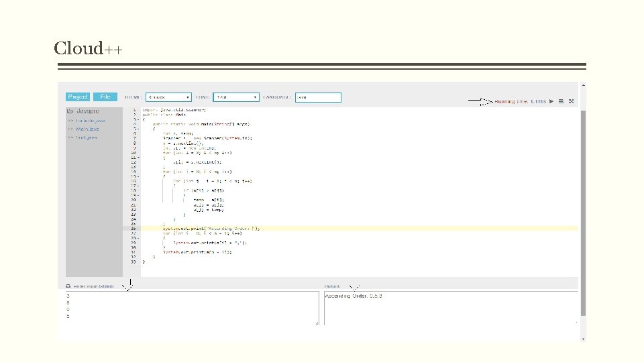Open the Font size dropdown

point(235,97)
